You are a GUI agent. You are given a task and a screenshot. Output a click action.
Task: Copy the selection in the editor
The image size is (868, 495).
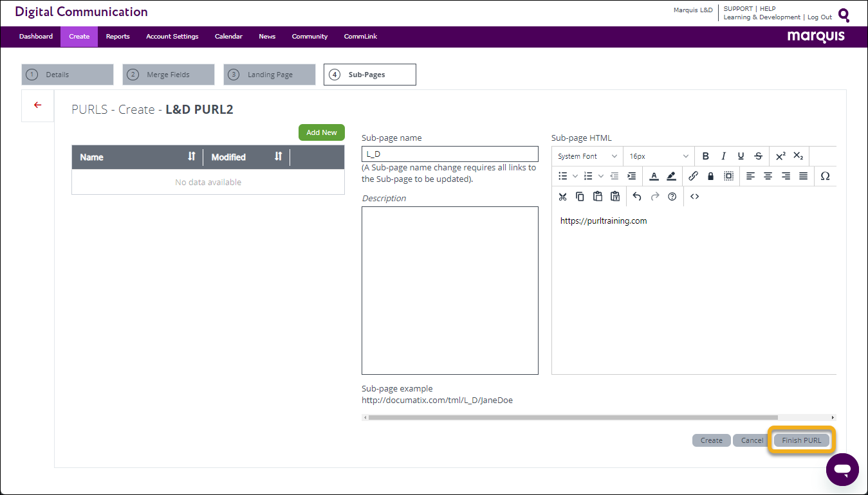580,197
